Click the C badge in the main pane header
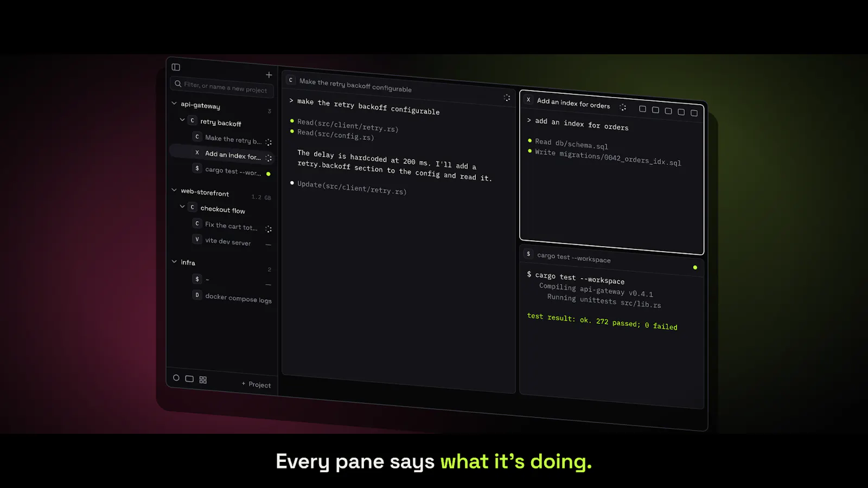Image resolution: width=868 pixels, height=488 pixels. click(x=291, y=80)
